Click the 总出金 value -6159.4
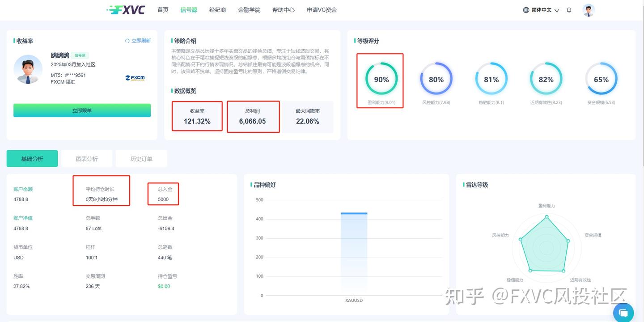644x322 pixels. (x=166, y=229)
